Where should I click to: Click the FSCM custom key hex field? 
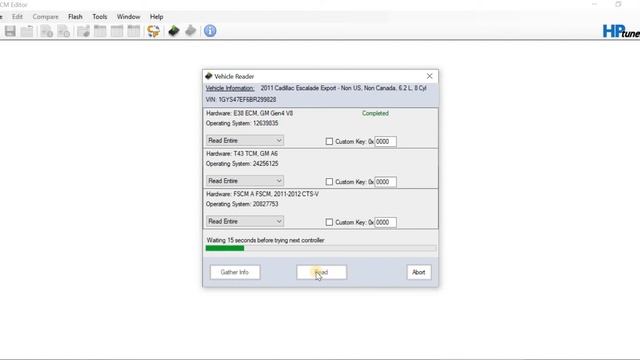click(x=385, y=222)
